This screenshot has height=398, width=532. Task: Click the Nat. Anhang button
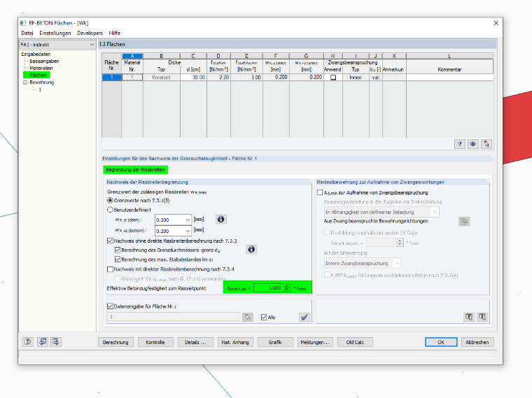[x=235, y=342]
